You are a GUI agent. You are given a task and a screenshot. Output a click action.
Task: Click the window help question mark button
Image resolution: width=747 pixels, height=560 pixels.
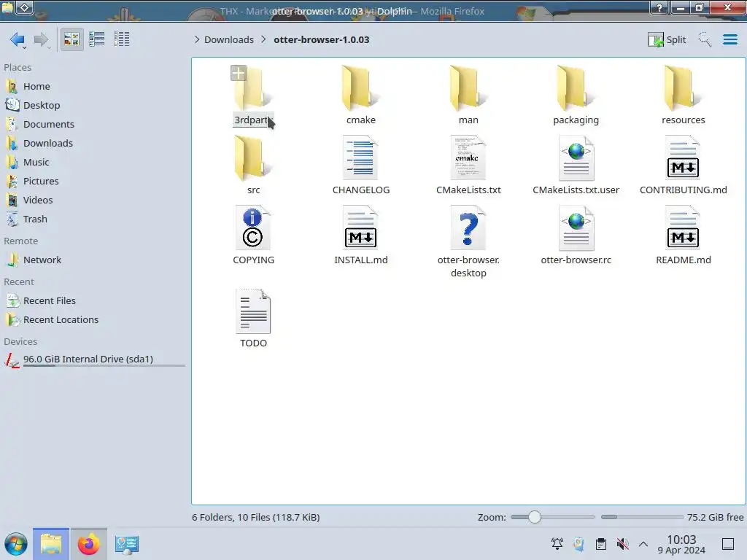pos(659,7)
